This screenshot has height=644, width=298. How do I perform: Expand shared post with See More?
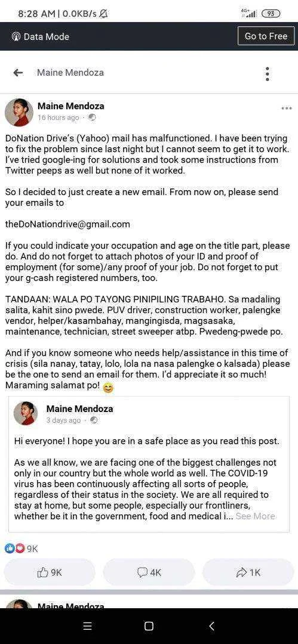pyautogui.click(x=255, y=516)
